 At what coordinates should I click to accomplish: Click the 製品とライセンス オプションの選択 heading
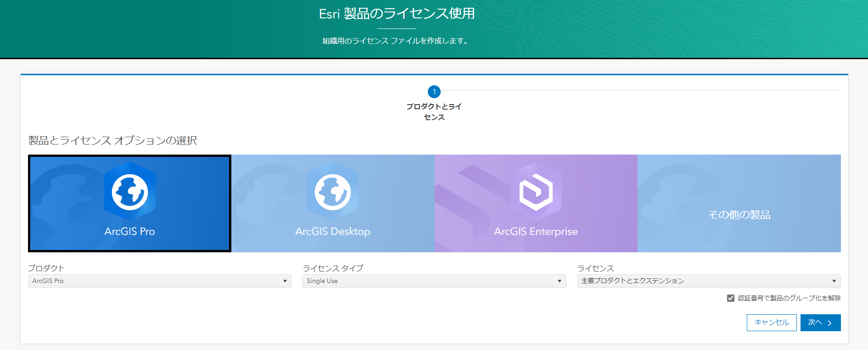click(x=112, y=140)
